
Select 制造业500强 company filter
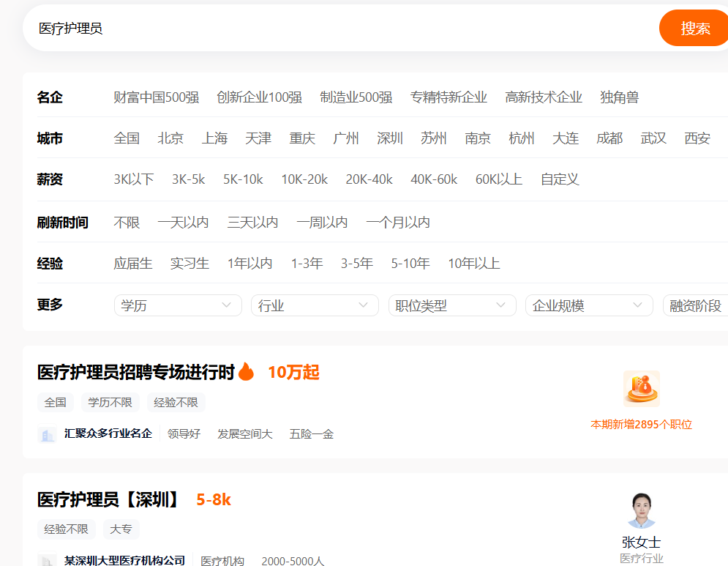[x=356, y=97]
